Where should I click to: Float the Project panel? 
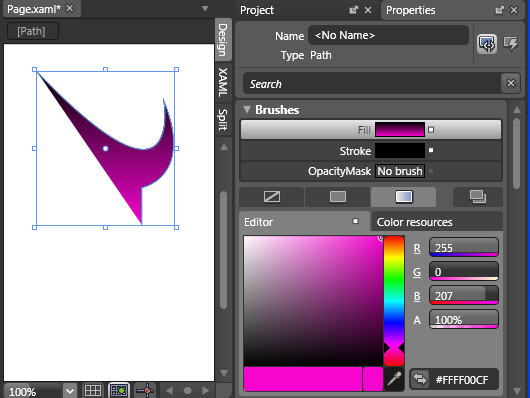tap(354, 10)
